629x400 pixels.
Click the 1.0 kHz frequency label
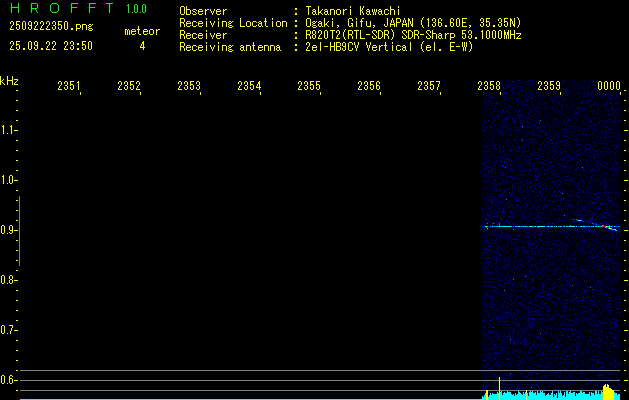8,180
